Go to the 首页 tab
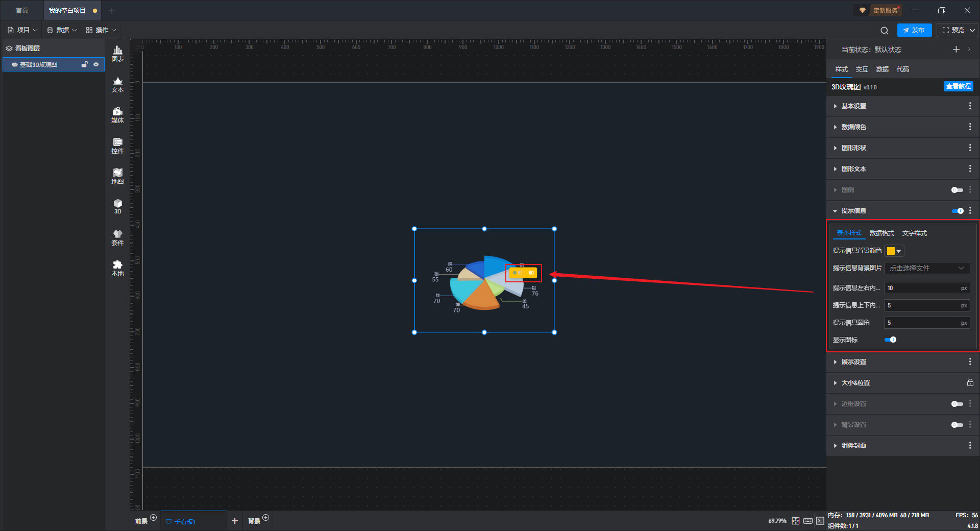Screen dimensions: 980x531 [x=22, y=10]
